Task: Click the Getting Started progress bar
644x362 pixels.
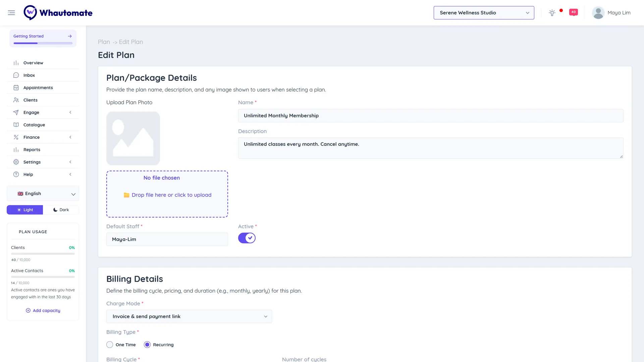Action: (x=43, y=43)
